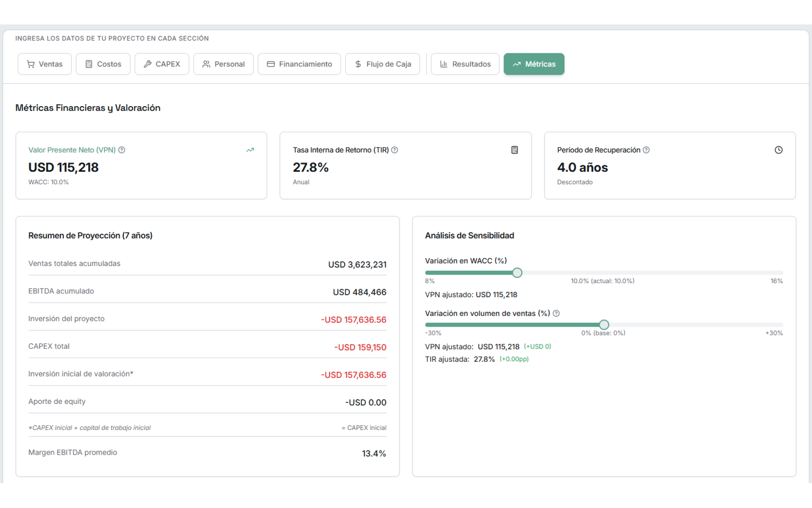Click Inversión inicial de valoración* row label
The image size is (812, 508).
(x=81, y=374)
